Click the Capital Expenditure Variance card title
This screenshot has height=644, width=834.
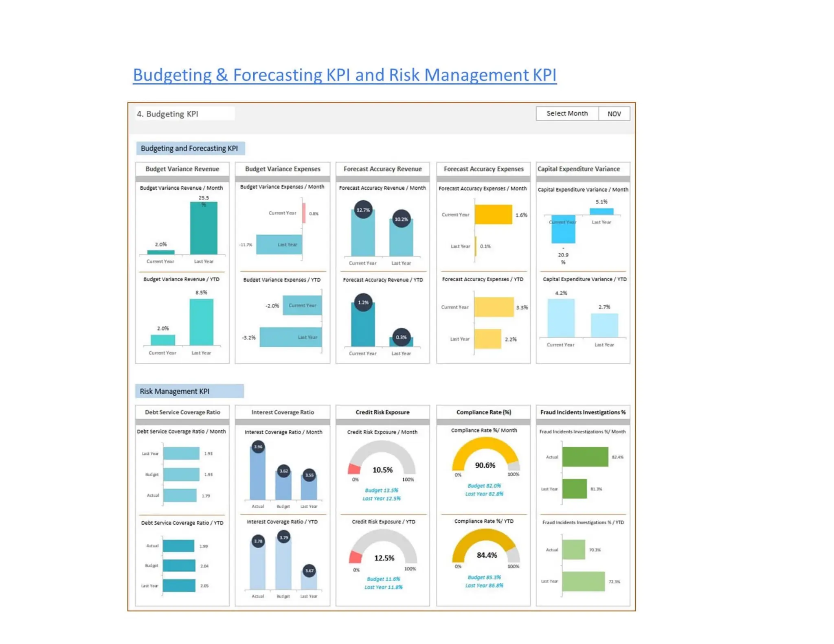click(579, 169)
